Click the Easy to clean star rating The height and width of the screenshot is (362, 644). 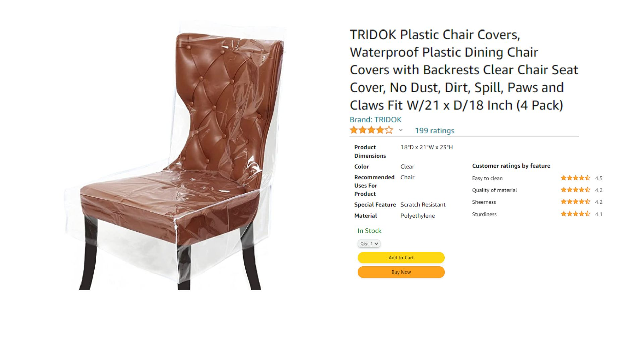[x=576, y=178]
